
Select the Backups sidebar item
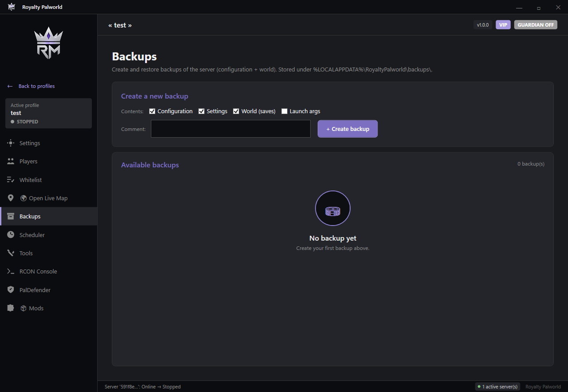pos(49,216)
